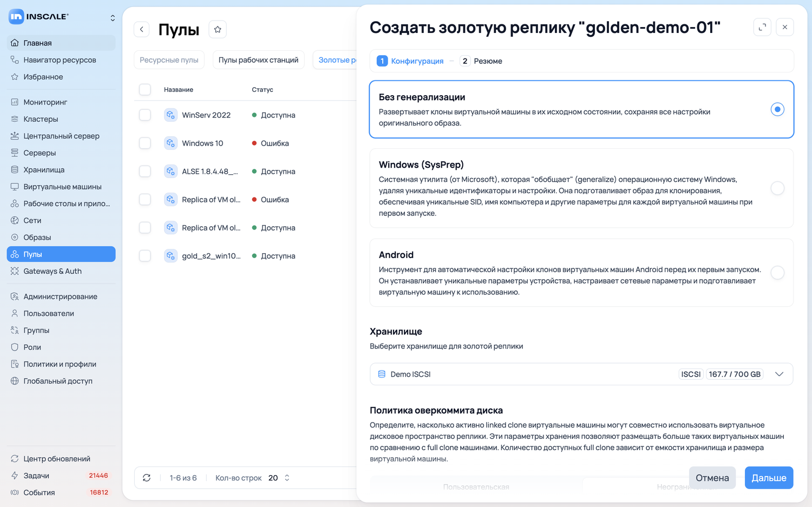Viewport: 812px width, 507px height.
Task: Click the gold_s2_win10 pool icon
Action: pos(171,255)
